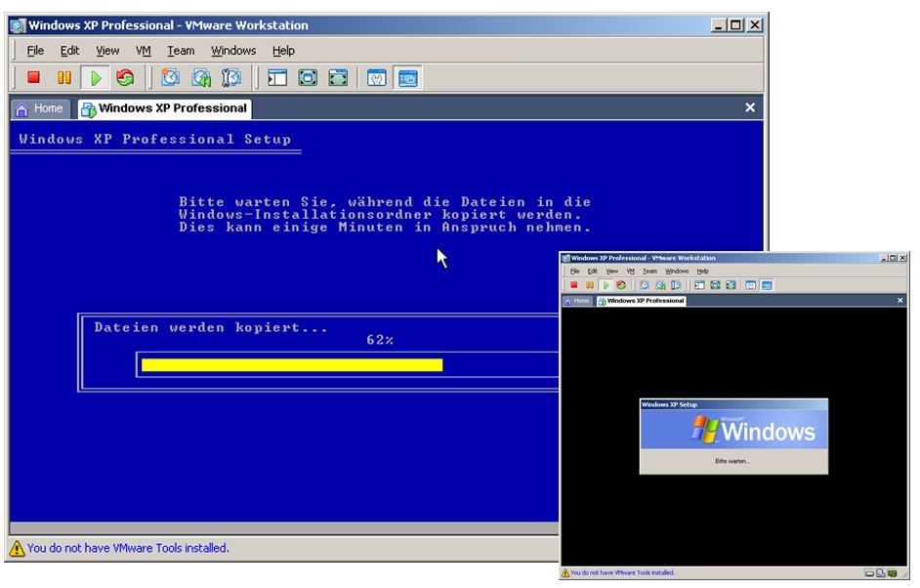
Task: Click the Reset icon in the black splash window
Action: click(x=621, y=285)
